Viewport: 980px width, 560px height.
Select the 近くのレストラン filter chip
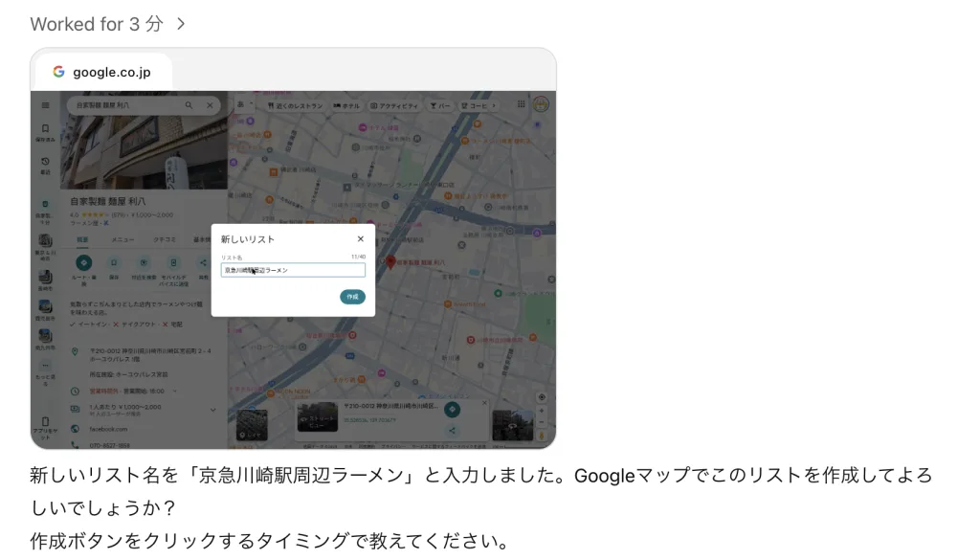(x=295, y=105)
